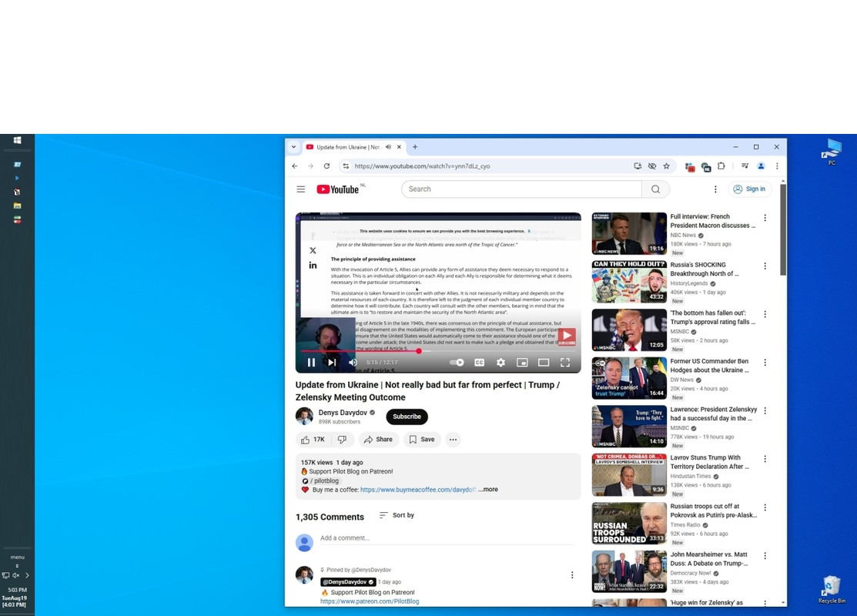
Task: Open the buymeacoffee link
Action: (x=418, y=490)
